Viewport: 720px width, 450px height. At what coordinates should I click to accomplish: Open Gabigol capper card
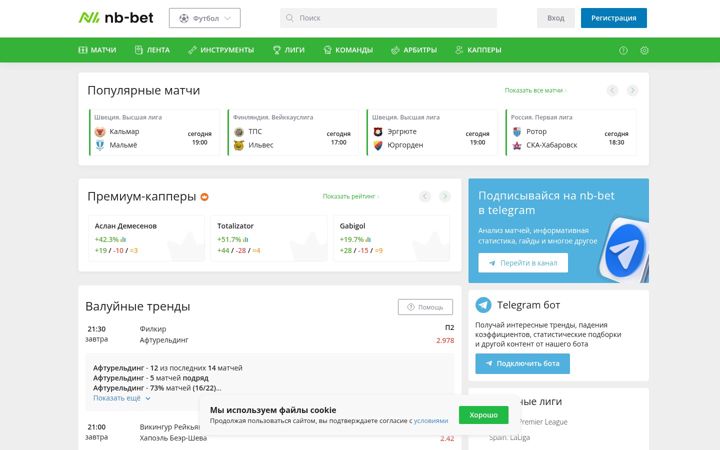(391, 238)
